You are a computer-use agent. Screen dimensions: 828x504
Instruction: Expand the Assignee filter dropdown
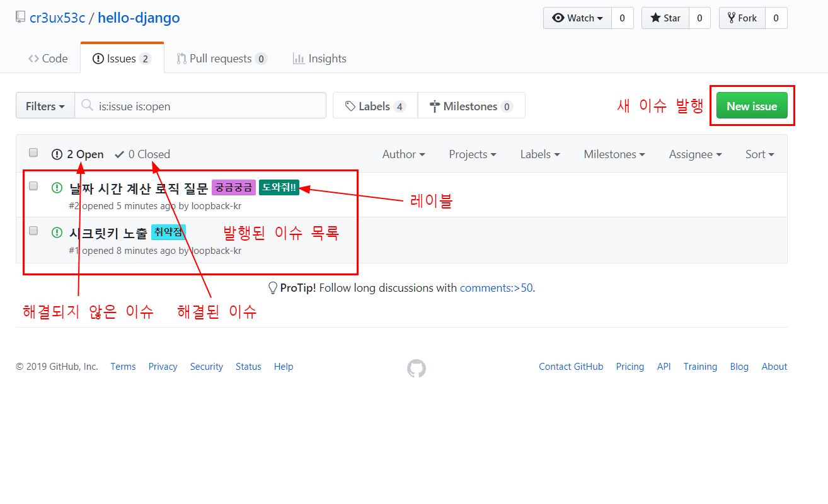(696, 154)
